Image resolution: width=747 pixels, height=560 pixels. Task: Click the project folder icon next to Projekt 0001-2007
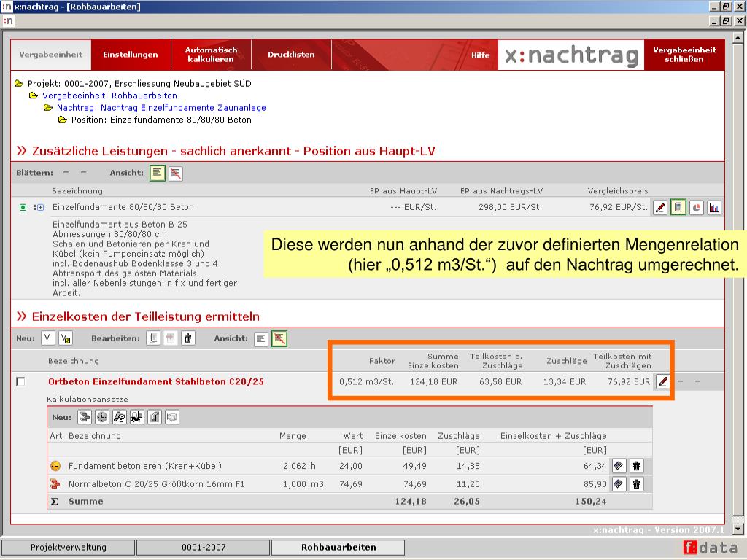[19, 83]
